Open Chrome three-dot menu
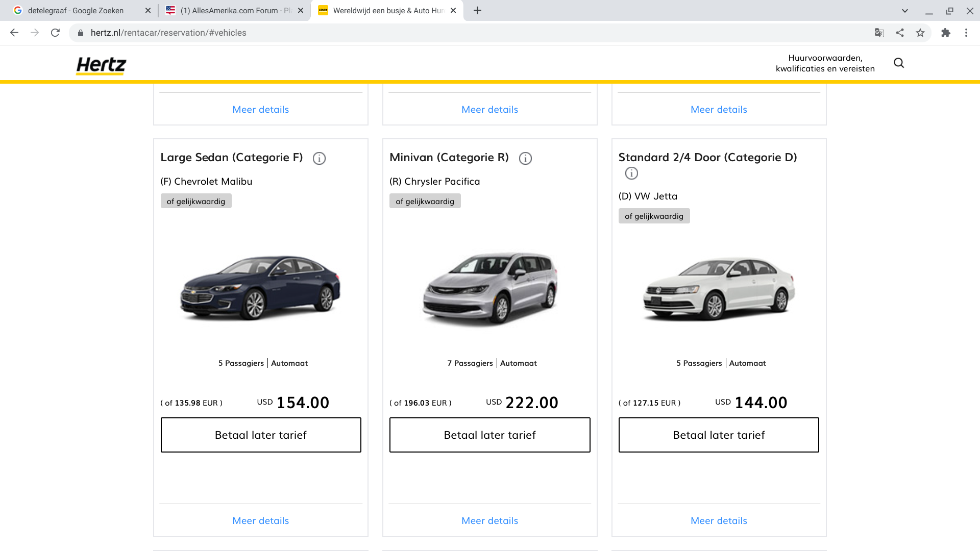Screen dimensions: 980x551 click(x=966, y=33)
